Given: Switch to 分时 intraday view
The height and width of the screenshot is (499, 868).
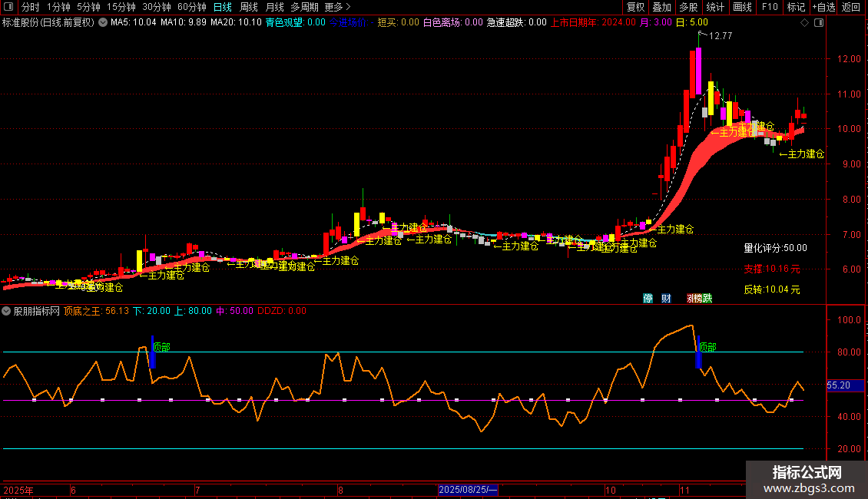Looking at the screenshot, I should tap(31, 7).
